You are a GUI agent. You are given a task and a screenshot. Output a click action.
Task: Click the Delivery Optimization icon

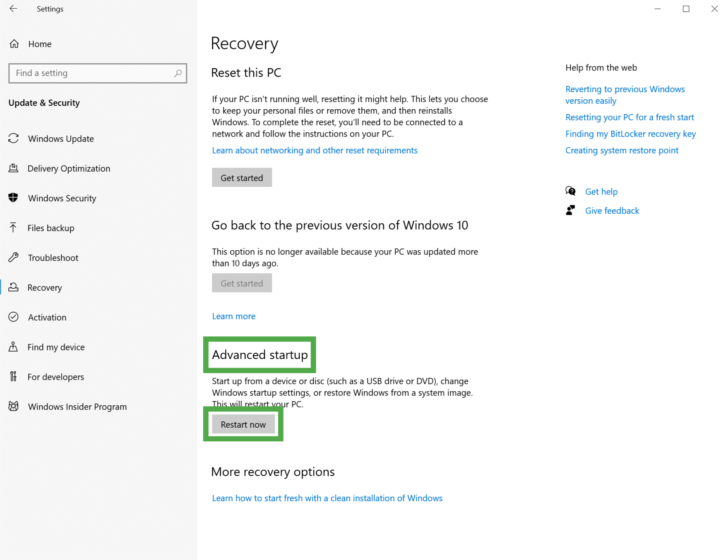(x=13, y=168)
